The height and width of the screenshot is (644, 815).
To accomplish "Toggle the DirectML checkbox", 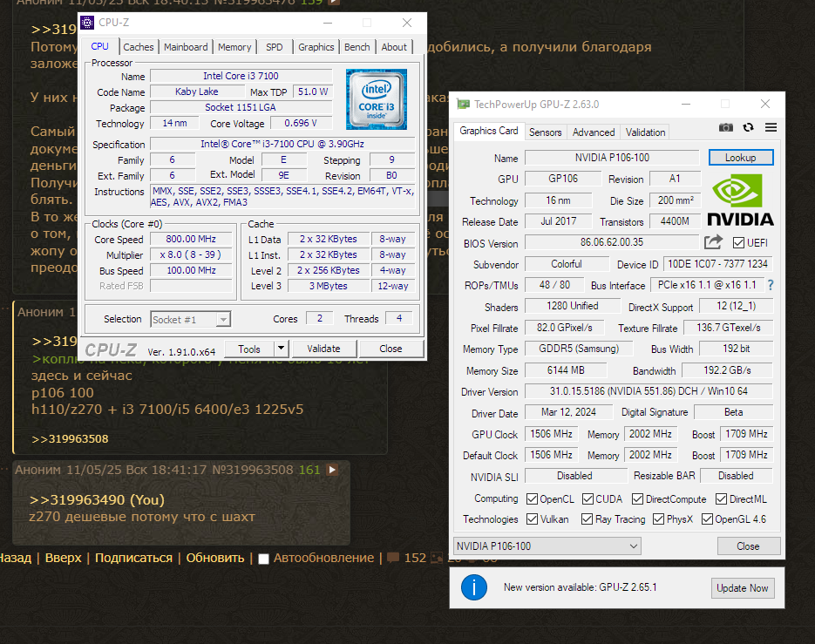I will click(721, 499).
